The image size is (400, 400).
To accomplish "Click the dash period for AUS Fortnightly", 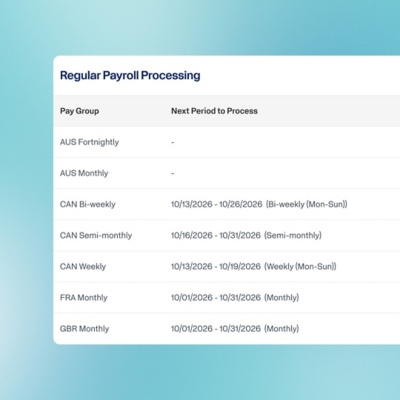I will [x=173, y=142].
